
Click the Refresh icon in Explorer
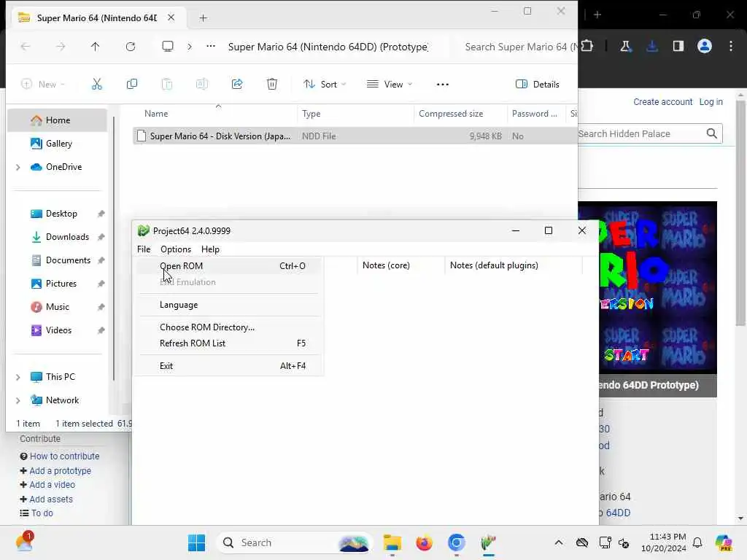(x=131, y=46)
